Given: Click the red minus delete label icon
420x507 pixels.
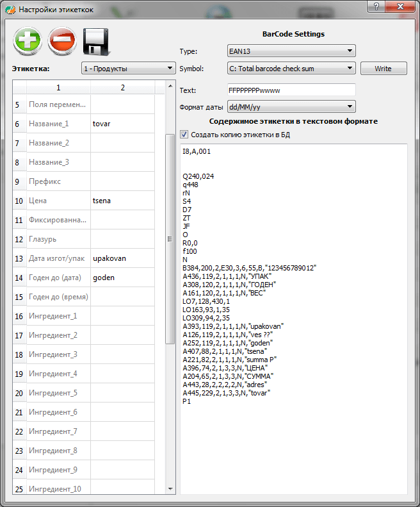Looking at the screenshot, I should pyautogui.click(x=62, y=42).
